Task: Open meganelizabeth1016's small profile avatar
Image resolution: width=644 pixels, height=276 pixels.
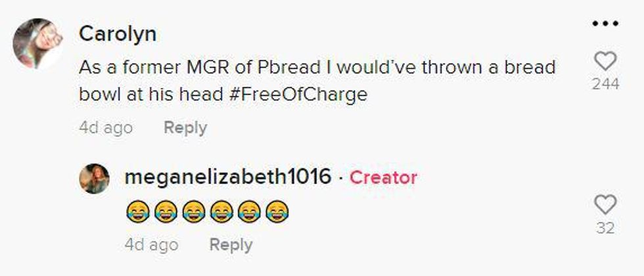Action: [x=95, y=179]
